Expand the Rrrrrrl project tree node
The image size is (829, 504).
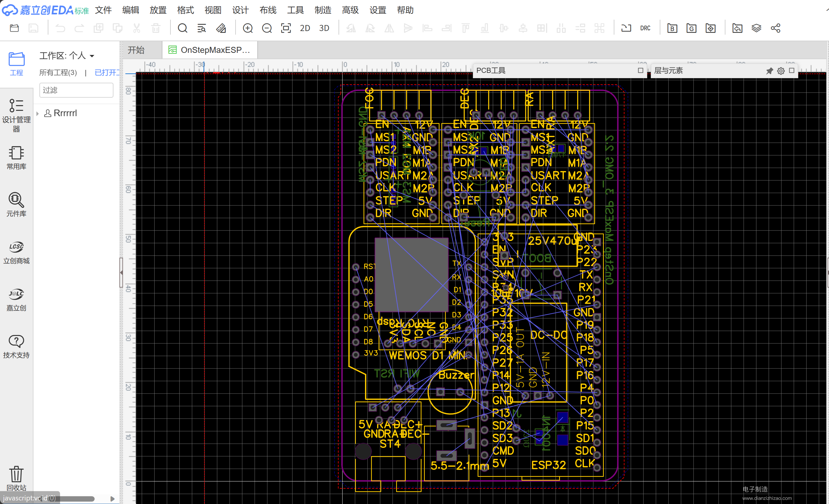coord(38,114)
